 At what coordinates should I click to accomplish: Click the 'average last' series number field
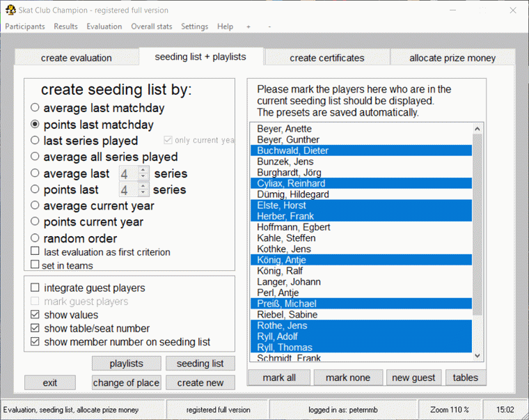tap(129, 173)
